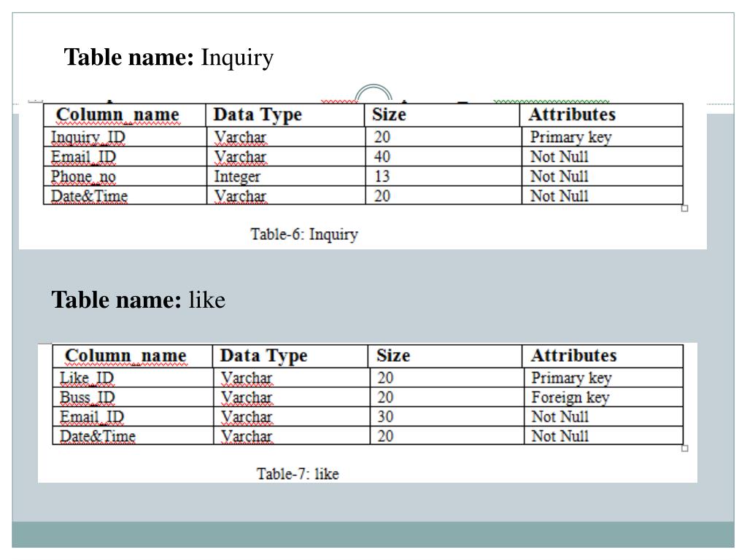Viewport: 747px width, 560px height.
Task: Click the Email_ID cell in Inquiry table
Action: tap(125, 156)
